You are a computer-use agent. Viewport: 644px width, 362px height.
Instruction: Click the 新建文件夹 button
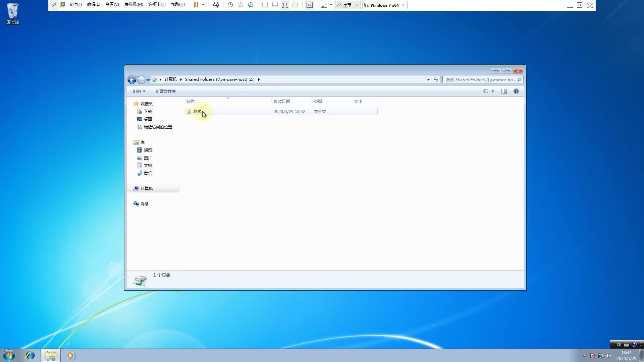[165, 91]
